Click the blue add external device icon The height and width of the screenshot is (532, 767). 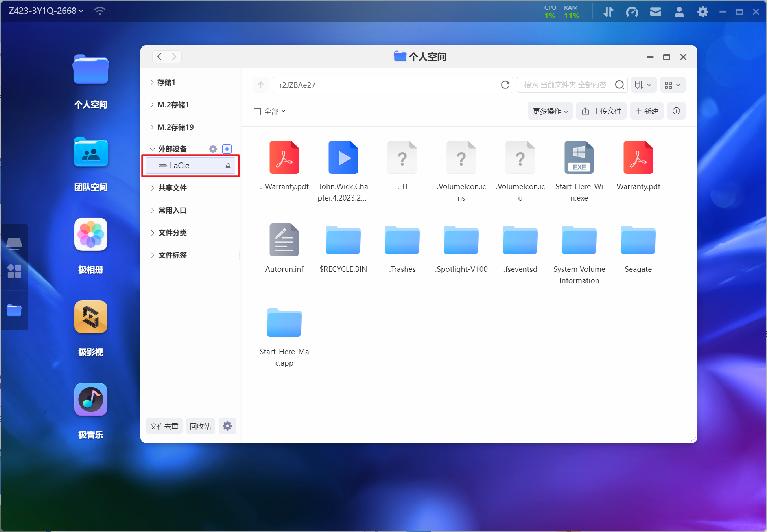pos(227,149)
